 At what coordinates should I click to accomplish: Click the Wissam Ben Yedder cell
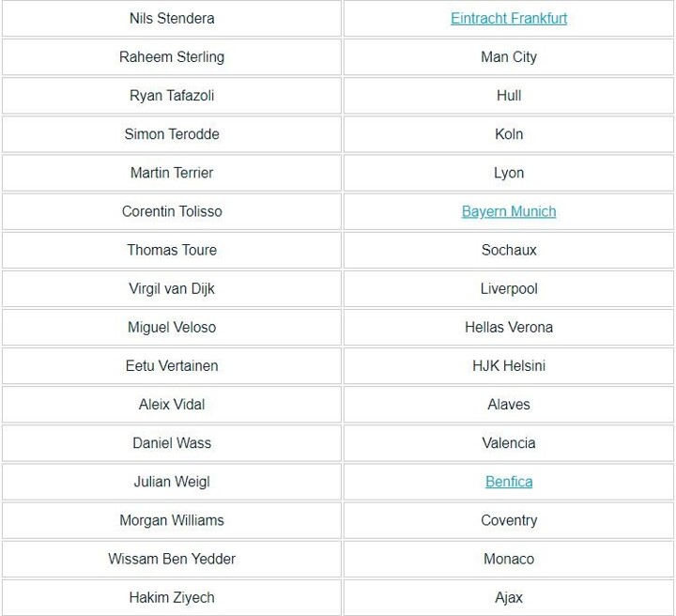pyautogui.click(x=172, y=559)
